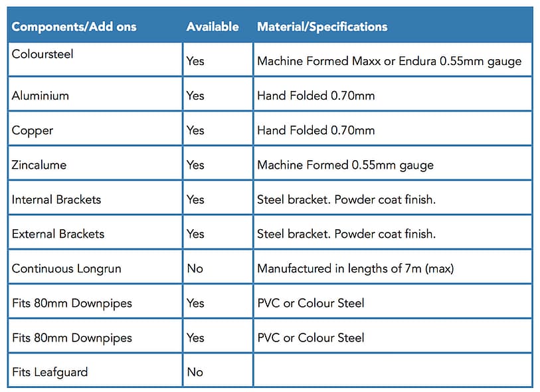This screenshot has height=392, width=540.
Task: Click the Aluminium component cell
Action: pyautogui.click(x=41, y=96)
